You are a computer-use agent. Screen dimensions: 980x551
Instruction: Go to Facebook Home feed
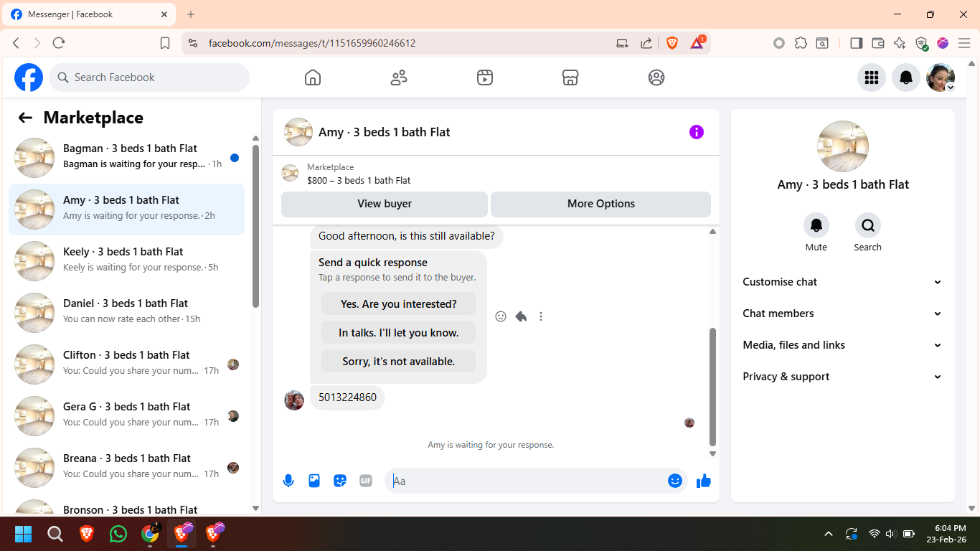pos(313,77)
